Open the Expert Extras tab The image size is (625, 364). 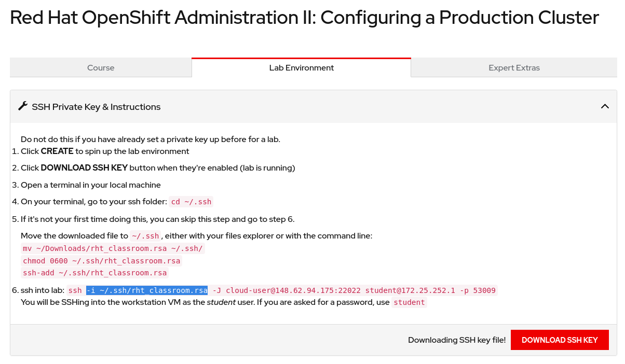(x=514, y=68)
